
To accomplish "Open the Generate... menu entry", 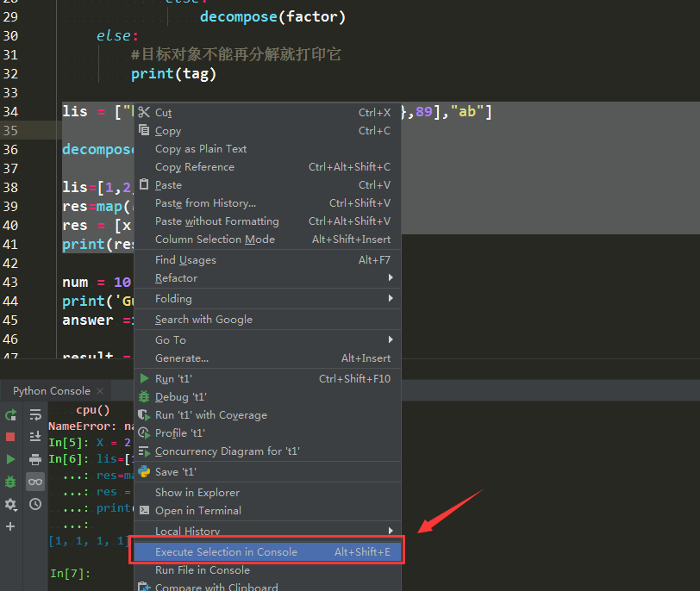I will click(x=267, y=358).
